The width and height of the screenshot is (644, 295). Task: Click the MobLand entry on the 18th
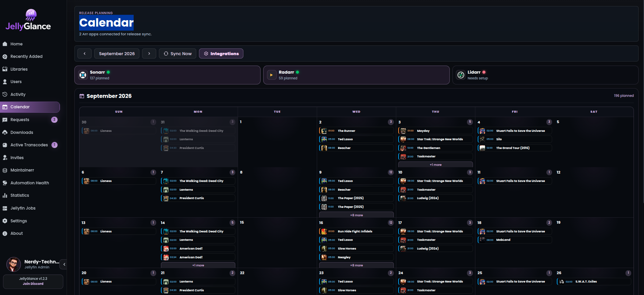[515, 240]
